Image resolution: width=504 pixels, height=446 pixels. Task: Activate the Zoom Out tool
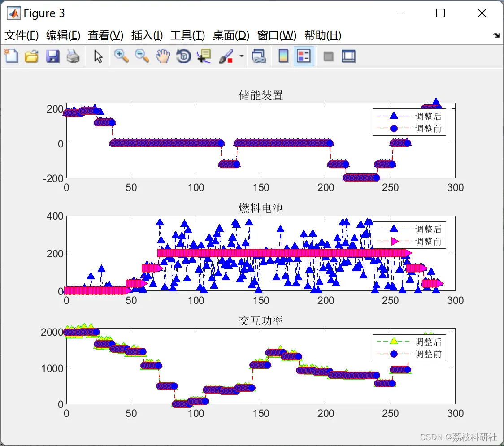(142, 56)
